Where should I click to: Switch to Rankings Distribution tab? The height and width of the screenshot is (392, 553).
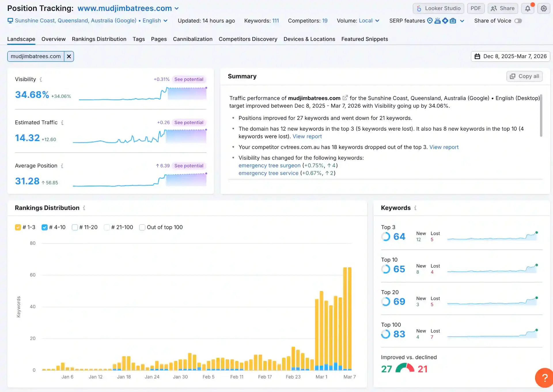click(x=99, y=39)
